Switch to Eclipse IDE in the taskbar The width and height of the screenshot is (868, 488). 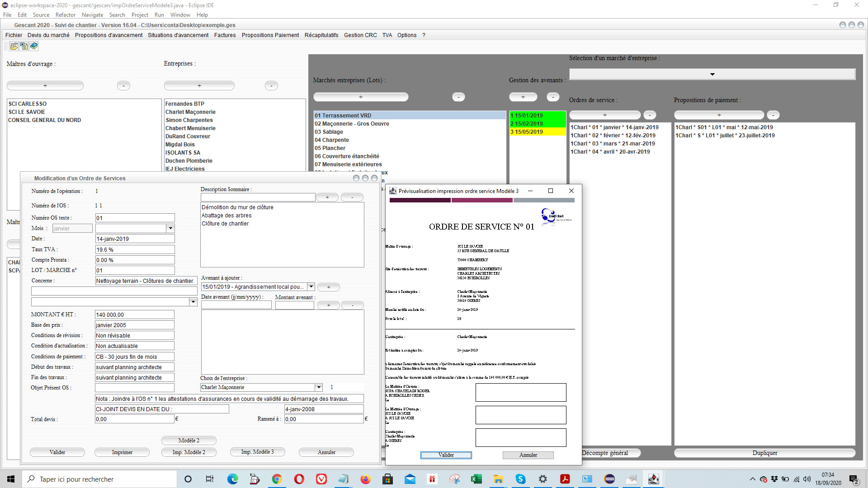[609, 479]
